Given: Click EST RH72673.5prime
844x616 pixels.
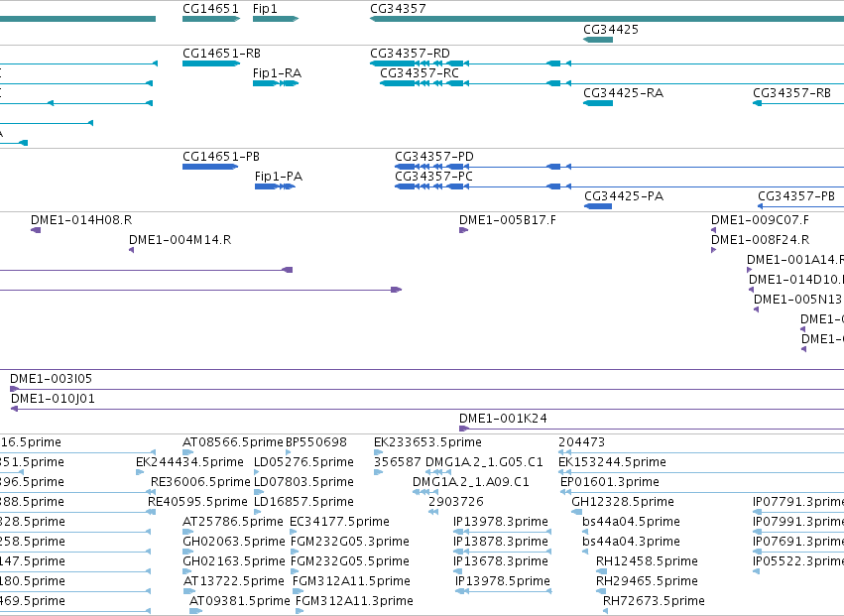Looking at the screenshot, I should tap(654, 602).
